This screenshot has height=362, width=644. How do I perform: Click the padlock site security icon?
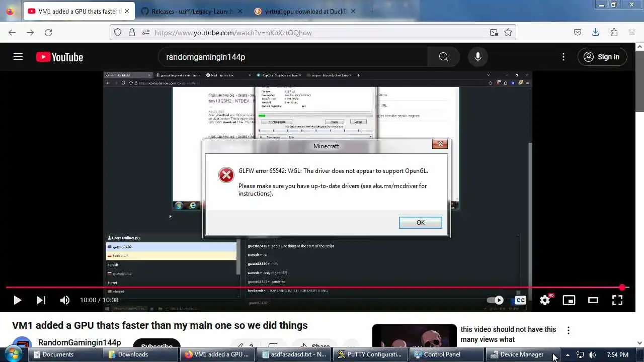tap(132, 33)
